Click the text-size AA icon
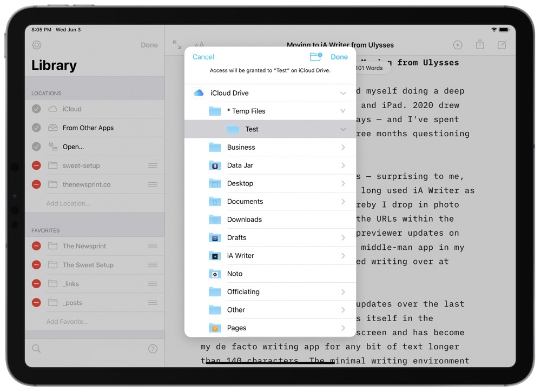 [199, 44]
